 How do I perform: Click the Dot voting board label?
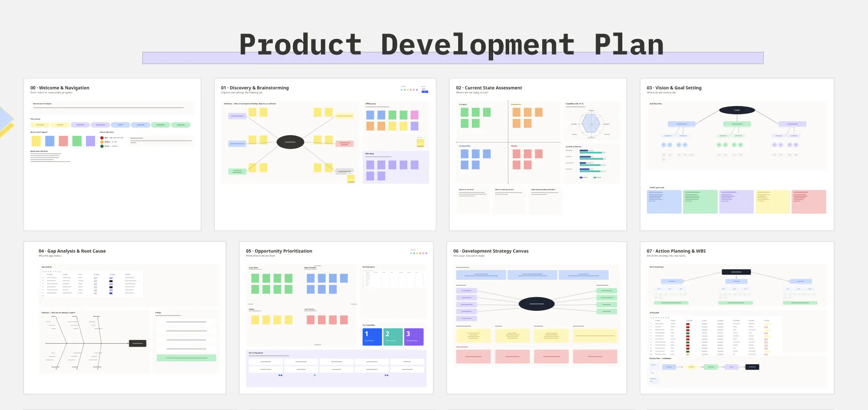click(256, 353)
